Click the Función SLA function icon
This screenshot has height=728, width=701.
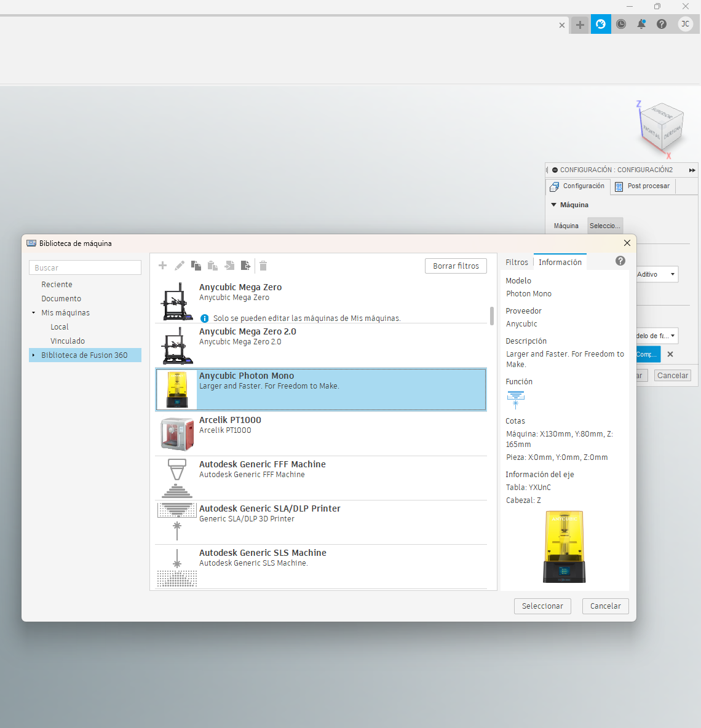coord(515,399)
